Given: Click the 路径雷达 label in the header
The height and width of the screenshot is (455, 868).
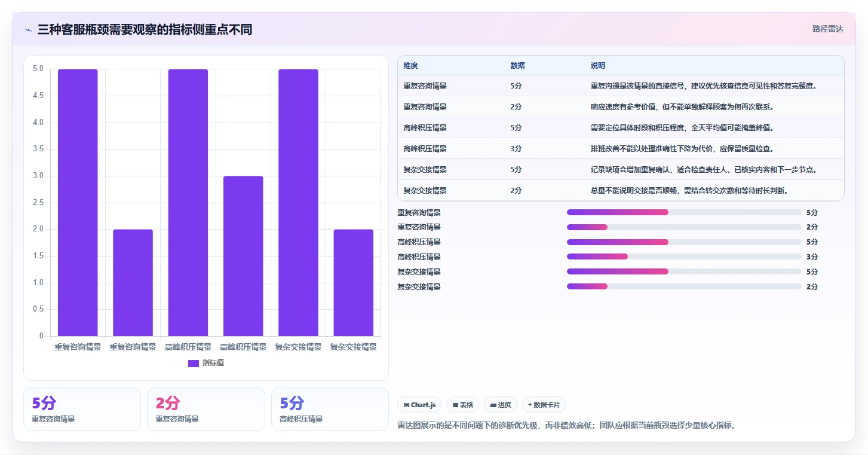Looking at the screenshot, I should [827, 29].
